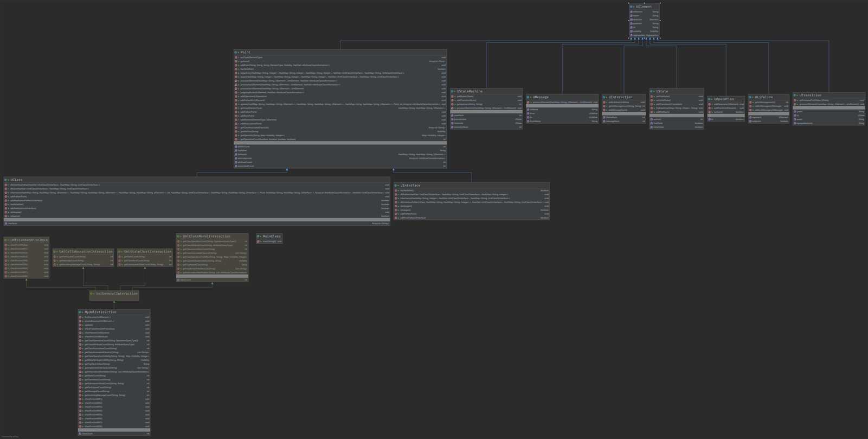The image size is (868, 439).
Task: Select the UOperation class title
Action: point(724,99)
